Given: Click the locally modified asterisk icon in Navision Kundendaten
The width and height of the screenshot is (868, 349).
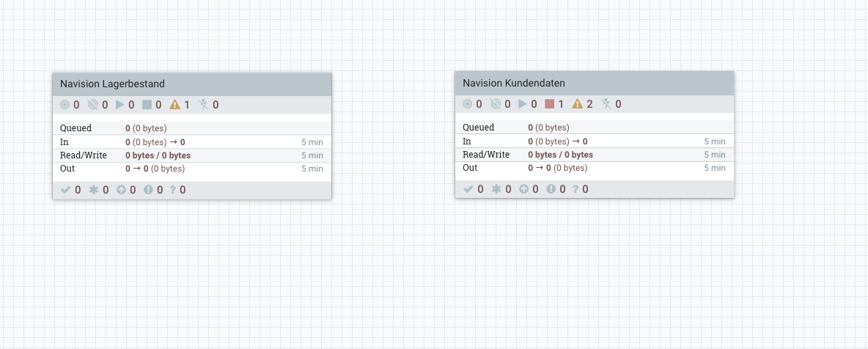Looking at the screenshot, I should pos(496,189).
